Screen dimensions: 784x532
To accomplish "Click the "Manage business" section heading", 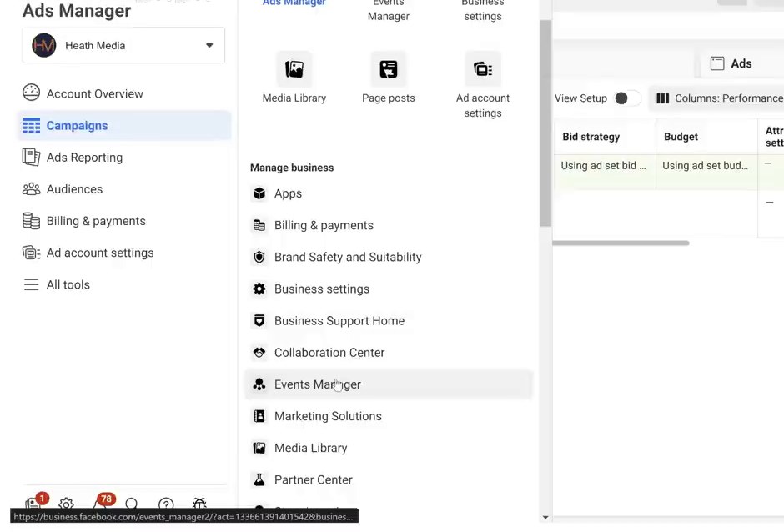I will click(x=292, y=168).
